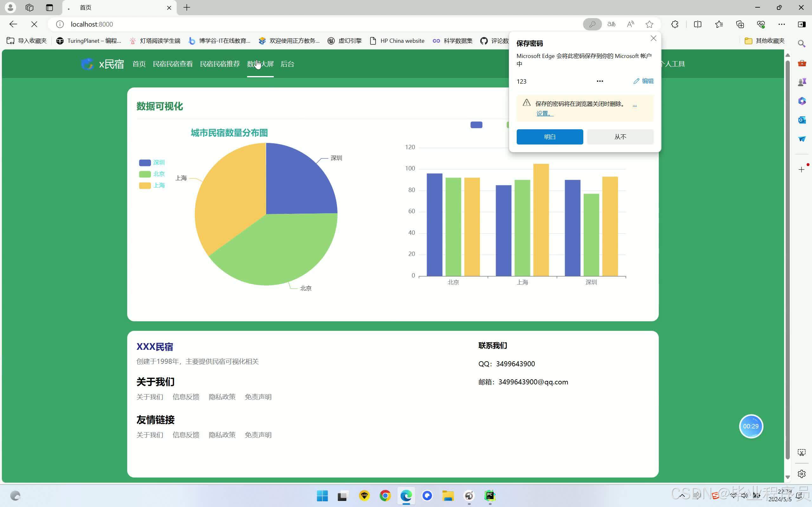The height and width of the screenshot is (507, 812).
Task: Open 后台 navigation menu item
Action: coord(287,64)
